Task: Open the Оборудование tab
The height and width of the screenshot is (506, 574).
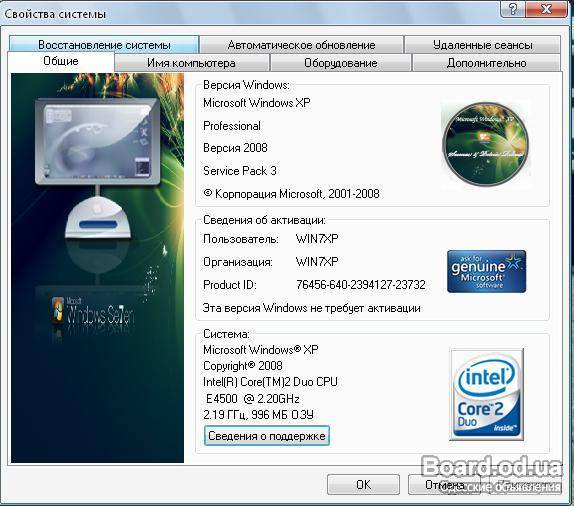Action: [340, 63]
